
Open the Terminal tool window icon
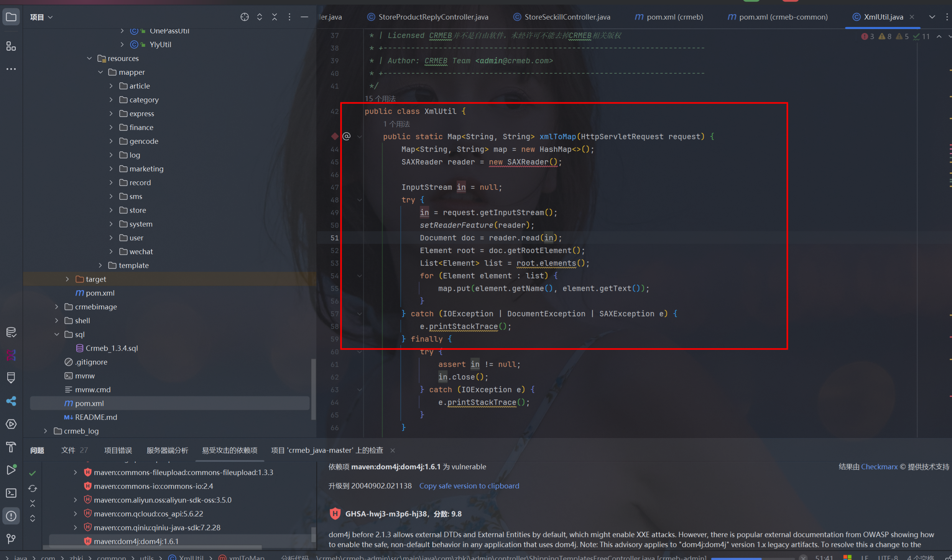click(x=11, y=493)
